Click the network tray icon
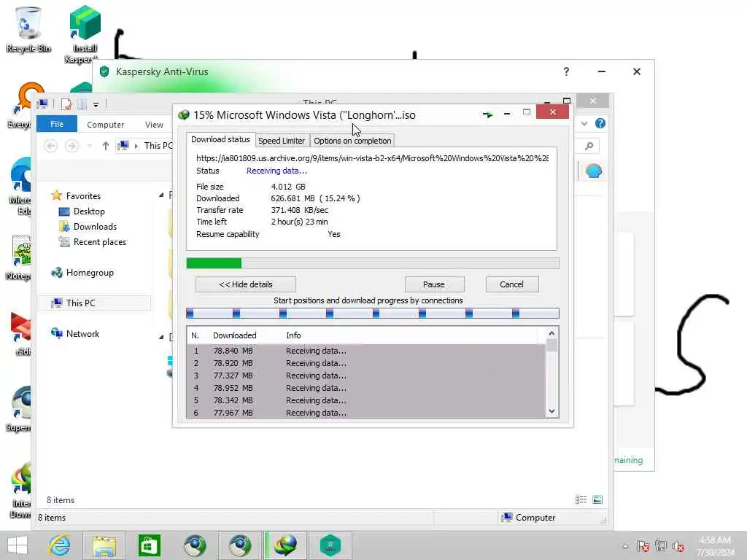The width and height of the screenshot is (747, 560). [x=661, y=546]
